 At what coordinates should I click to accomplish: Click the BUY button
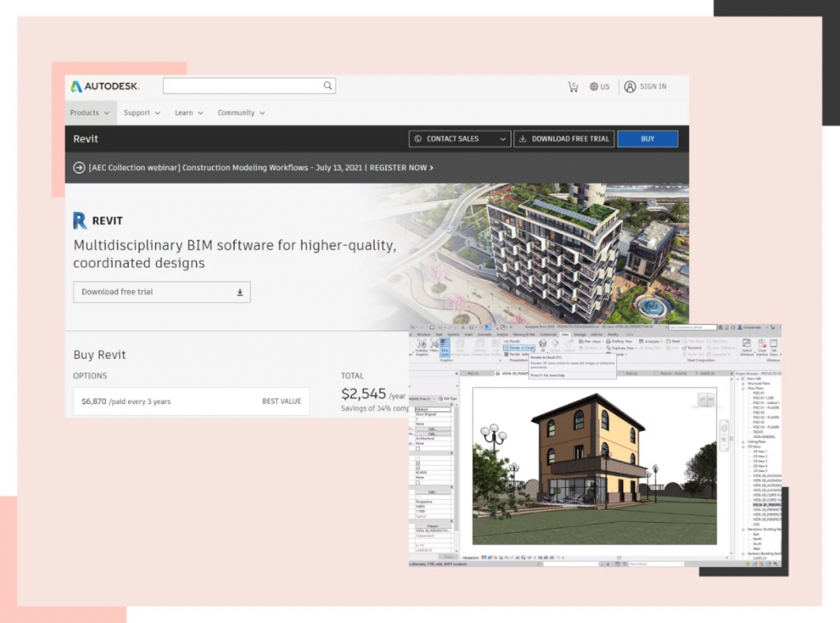[x=647, y=139]
